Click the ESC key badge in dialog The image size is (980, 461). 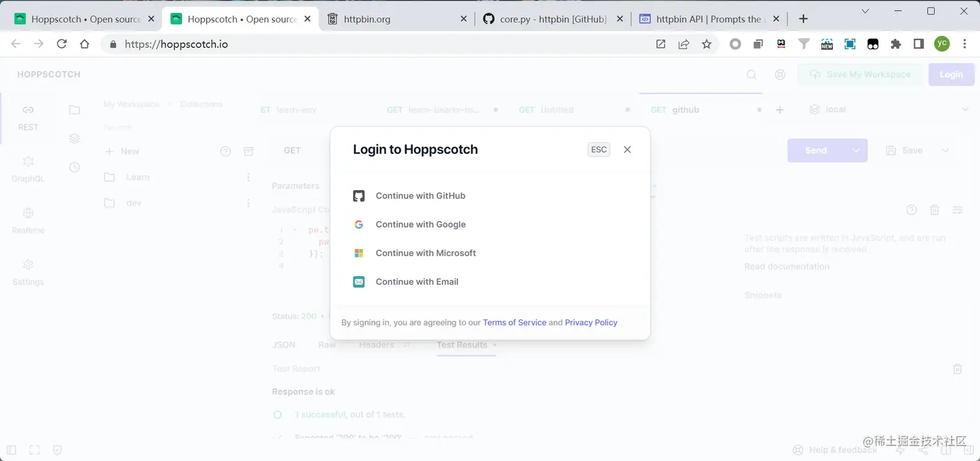(x=599, y=149)
